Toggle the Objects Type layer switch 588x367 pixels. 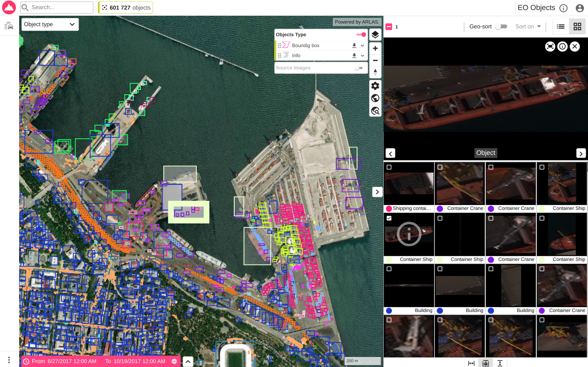pyautogui.click(x=361, y=34)
